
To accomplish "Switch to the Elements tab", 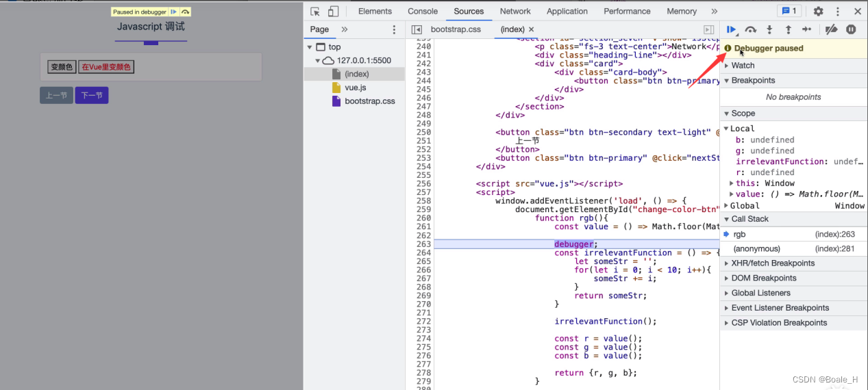I will coord(375,11).
